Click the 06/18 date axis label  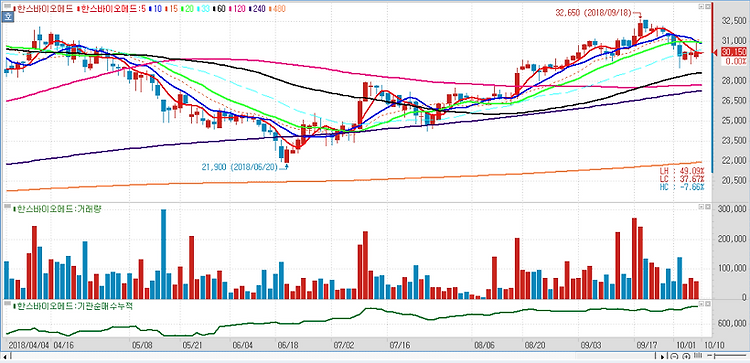pyautogui.click(x=288, y=344)
